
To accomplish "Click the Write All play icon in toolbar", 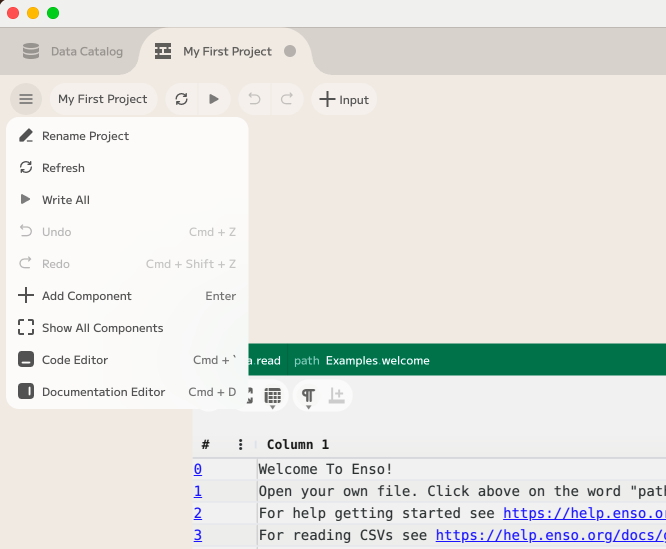I will click(x=214, y=99).
